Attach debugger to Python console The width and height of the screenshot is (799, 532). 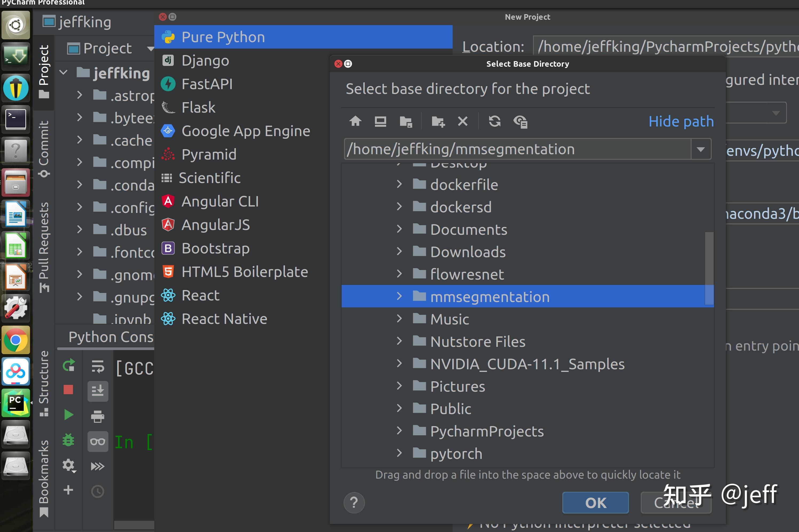[68, 440]
